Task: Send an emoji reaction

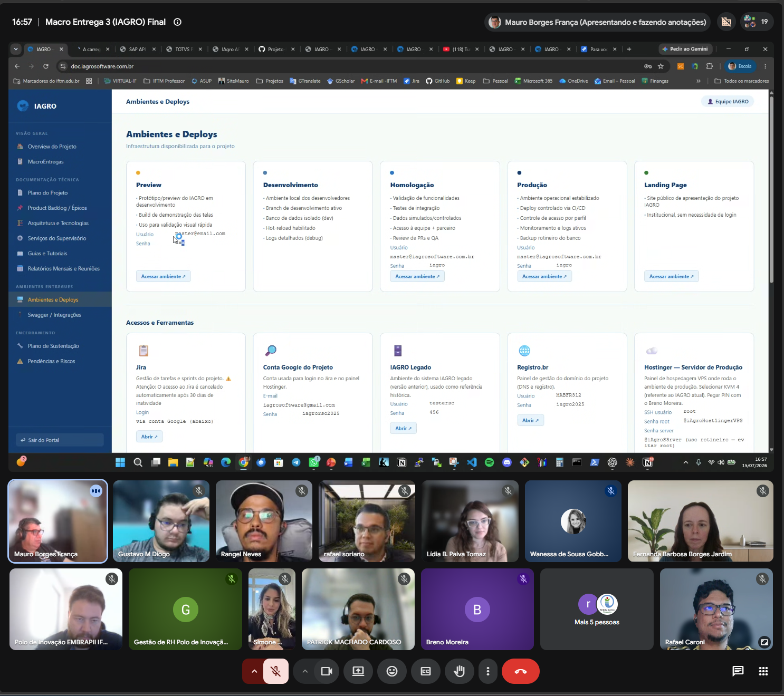Action: click(x=392, y=671)
